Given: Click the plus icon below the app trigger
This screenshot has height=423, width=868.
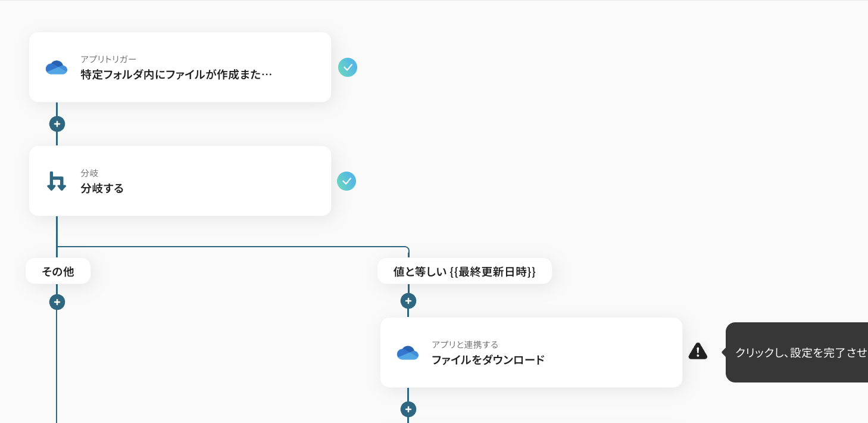Looking at the screenshot, I should (x=57, y=124).
